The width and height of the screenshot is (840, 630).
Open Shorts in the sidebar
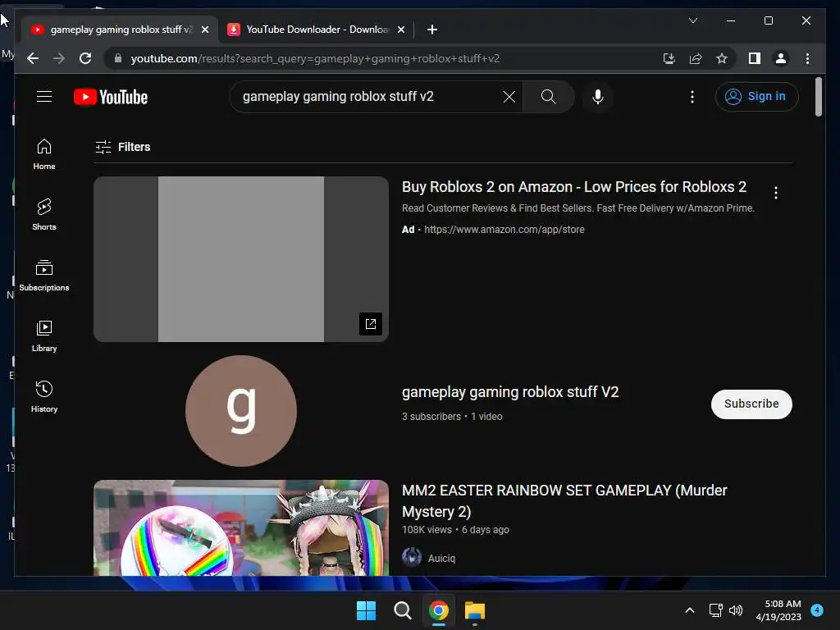coord(44,215)
